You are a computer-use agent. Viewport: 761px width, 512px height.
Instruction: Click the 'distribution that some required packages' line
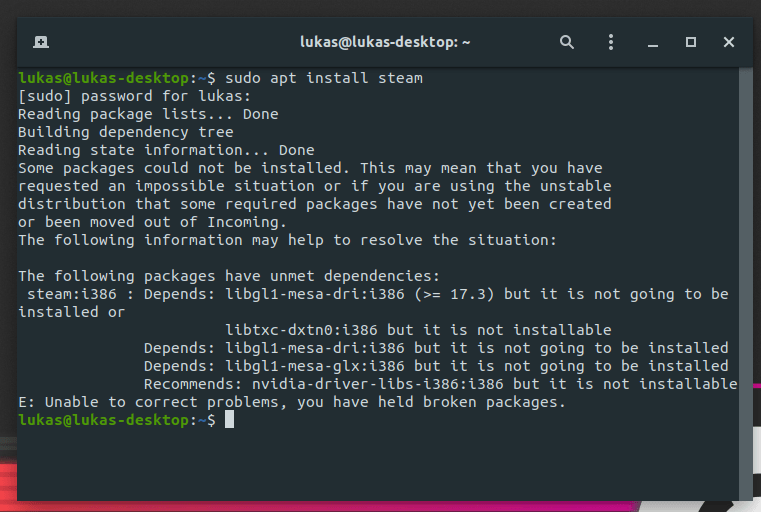click(x=314, y=204)
